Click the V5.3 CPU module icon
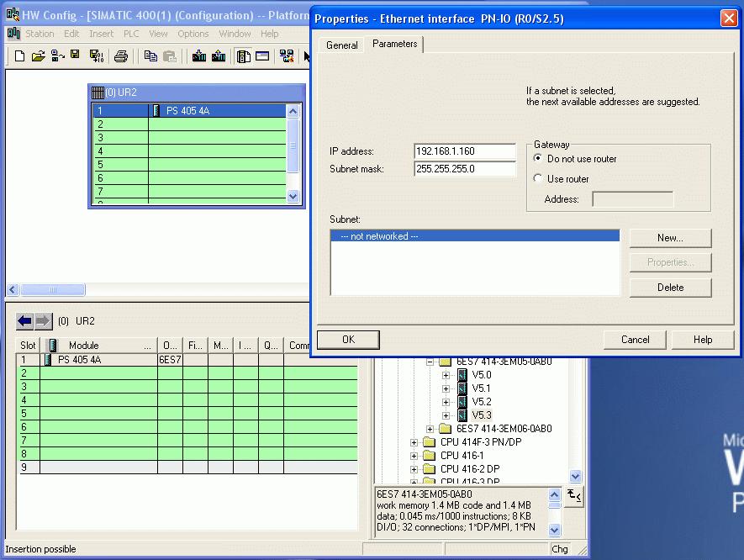The height and width of the screenshot is (560, 744). [462, 415]
